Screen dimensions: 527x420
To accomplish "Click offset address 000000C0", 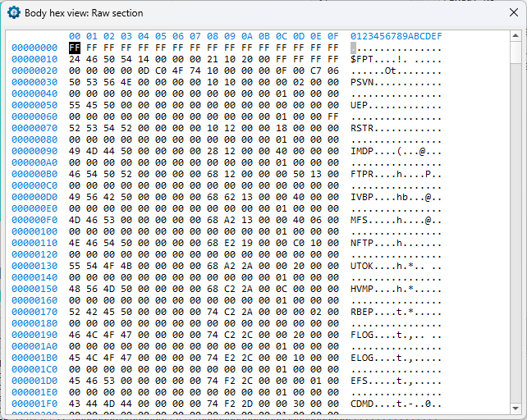I will pyautogui.click(x=34, y=185).
